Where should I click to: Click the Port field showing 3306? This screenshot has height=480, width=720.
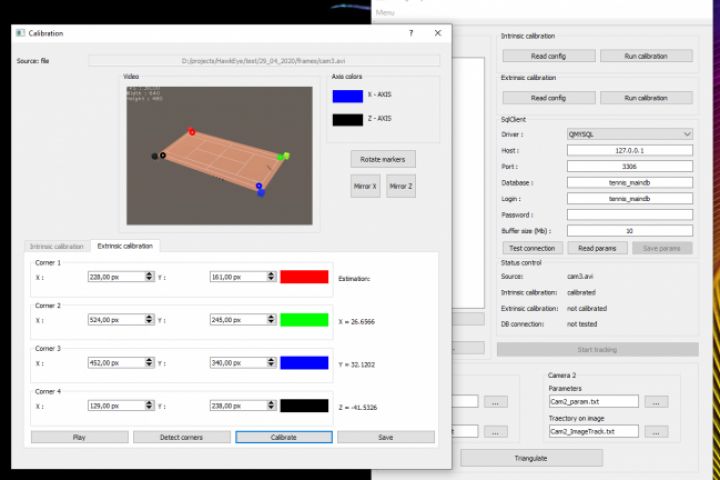[x=630, y=167]
